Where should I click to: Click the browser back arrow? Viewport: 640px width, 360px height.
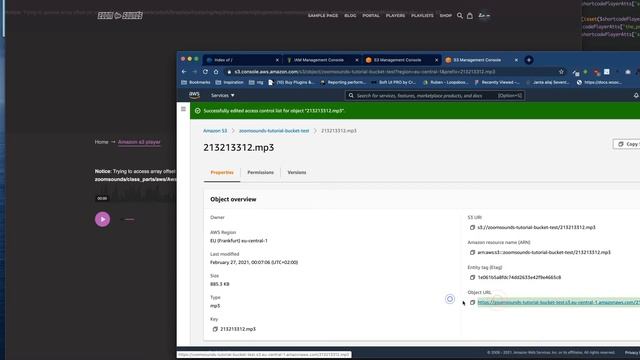(184, 72)
